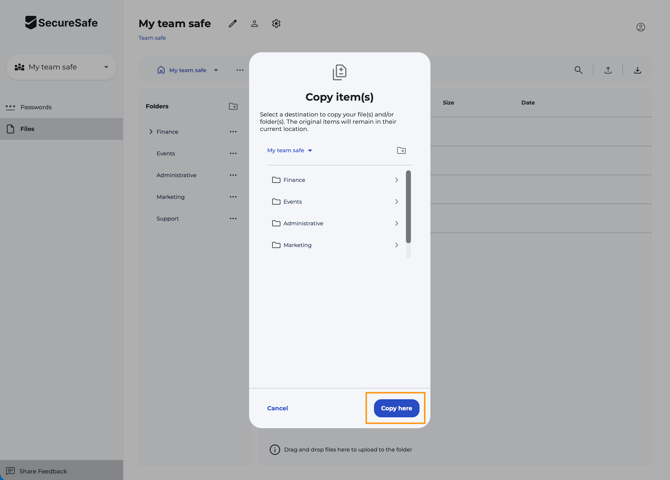
Task: Add new folder in Folders panel
Action: pos(233,106)
